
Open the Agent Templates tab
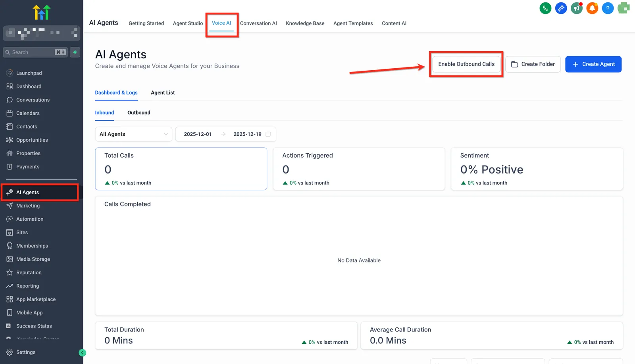(353, 23)
